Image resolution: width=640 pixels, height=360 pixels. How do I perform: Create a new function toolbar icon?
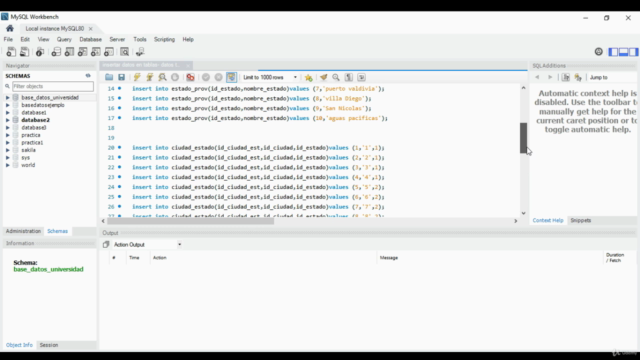(x=109, y=52)
